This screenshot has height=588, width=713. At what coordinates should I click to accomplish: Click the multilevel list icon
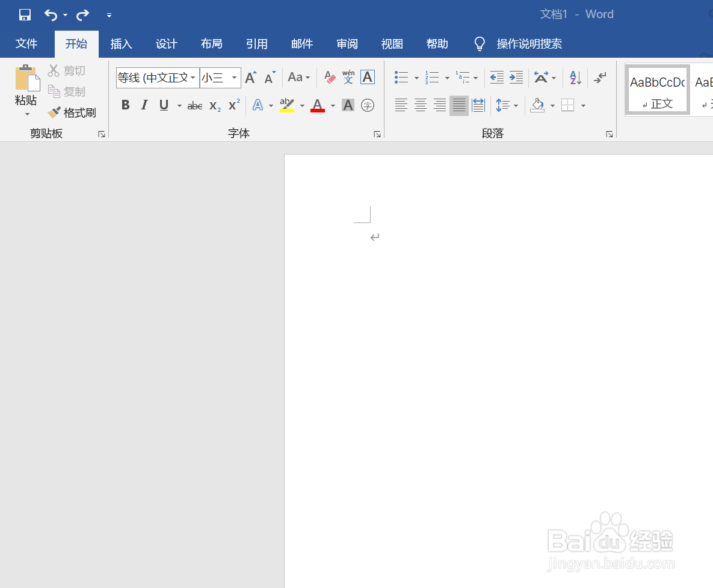pyautogui.click(x=463, y=77)
